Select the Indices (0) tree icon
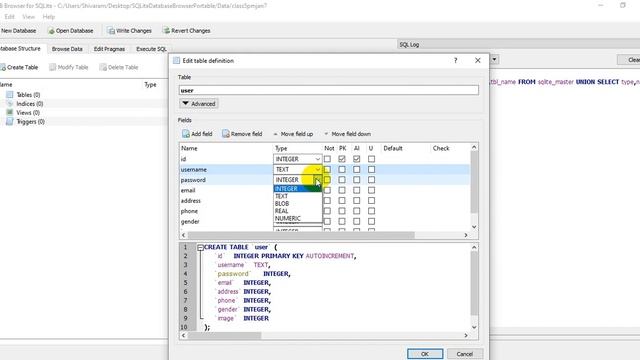The height and width of the screenshot is (360, 640). pyautogui.click(x=10, y=104)
